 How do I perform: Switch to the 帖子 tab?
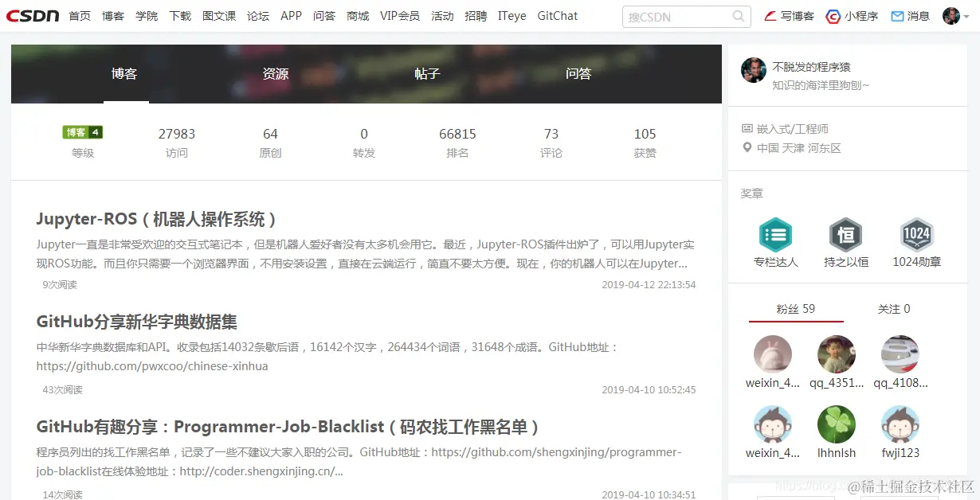tap(427, 74)
